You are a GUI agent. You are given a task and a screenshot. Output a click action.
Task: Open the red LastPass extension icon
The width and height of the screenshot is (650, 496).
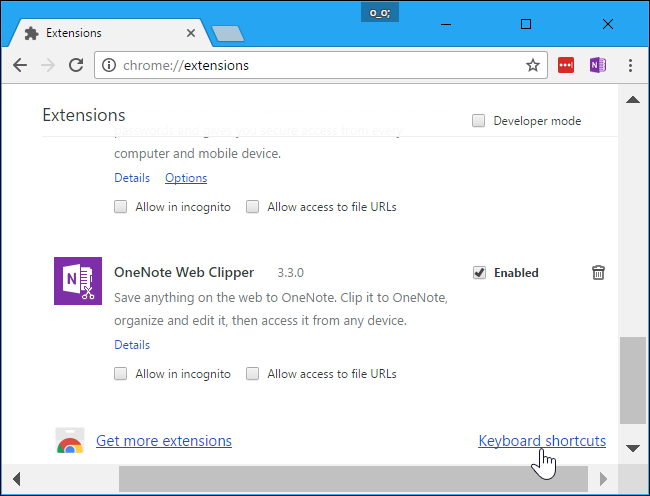tap(566, 65)
